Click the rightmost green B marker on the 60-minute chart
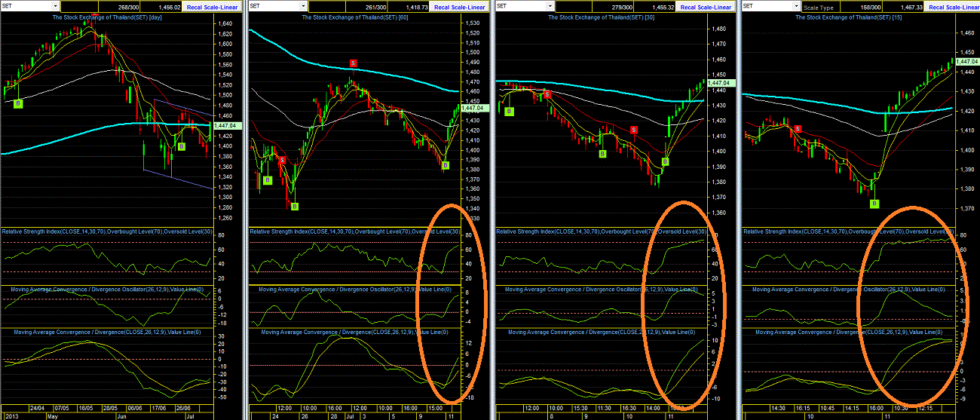Image resolution: width=980 pixels, height=420 pixels. [x=445, y=166]
